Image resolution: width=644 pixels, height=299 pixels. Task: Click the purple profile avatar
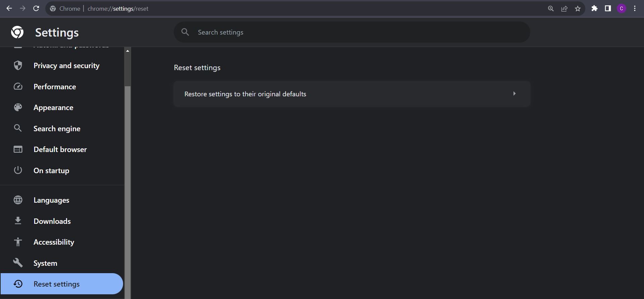point(621,8)
